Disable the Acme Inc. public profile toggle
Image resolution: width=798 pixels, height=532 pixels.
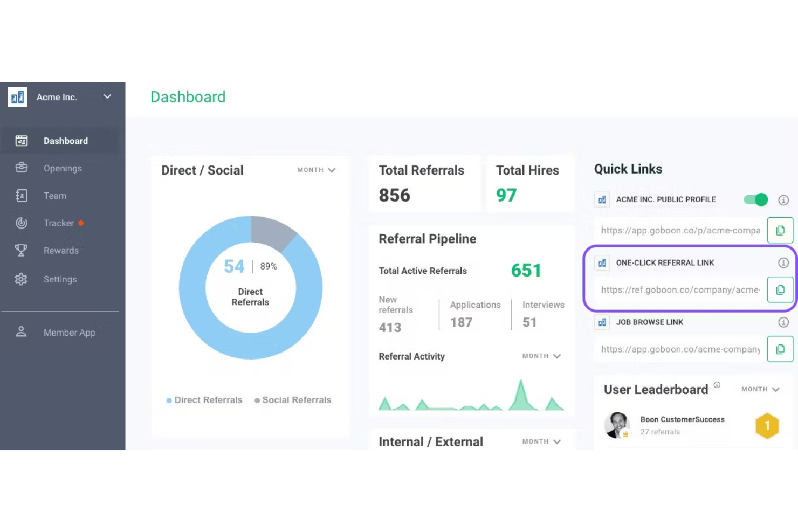[755, 200]
